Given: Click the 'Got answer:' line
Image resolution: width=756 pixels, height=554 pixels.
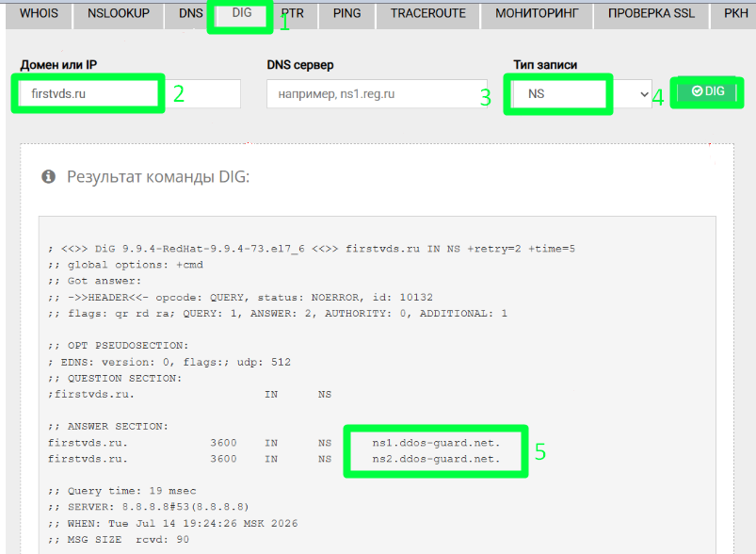Looking at the screenshot, I should (94, 281).
